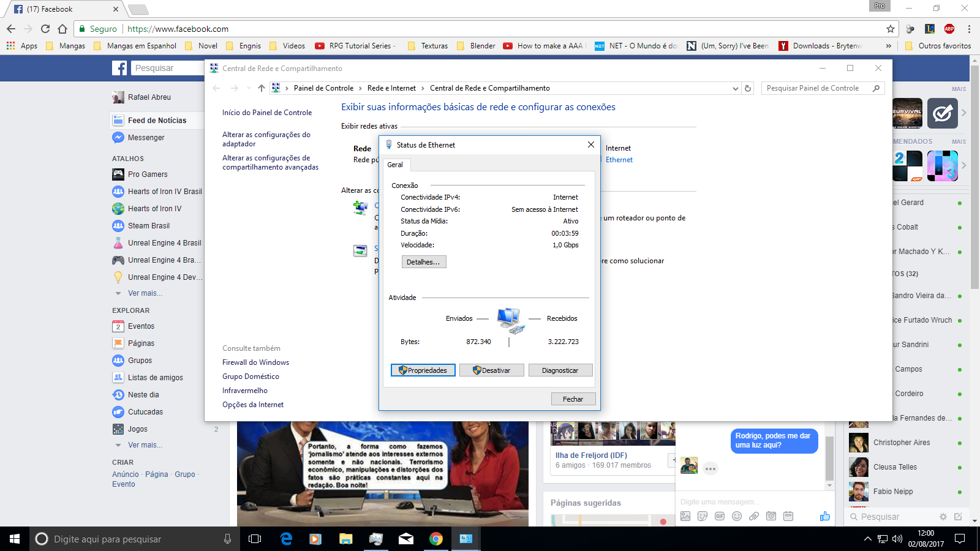This screenshot has height=551, width=980.
Task: Open Cutucadas in sidebar
Action: (145, 412)
